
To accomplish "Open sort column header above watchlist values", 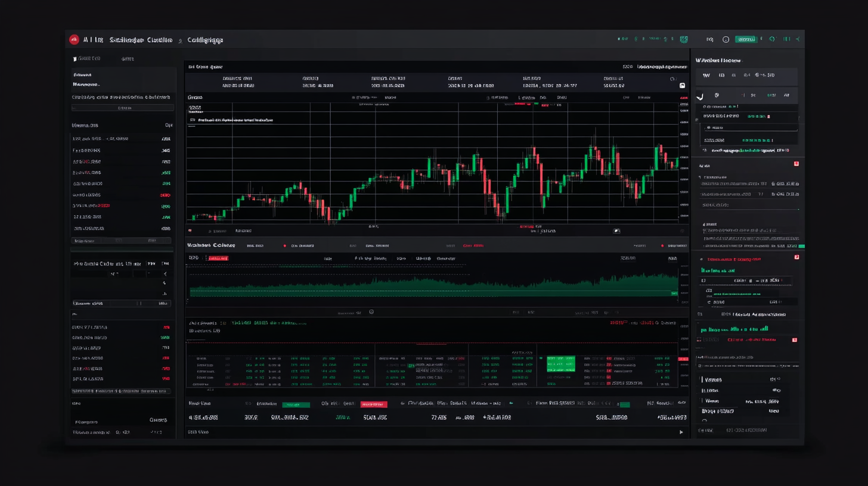I will 168,126.
